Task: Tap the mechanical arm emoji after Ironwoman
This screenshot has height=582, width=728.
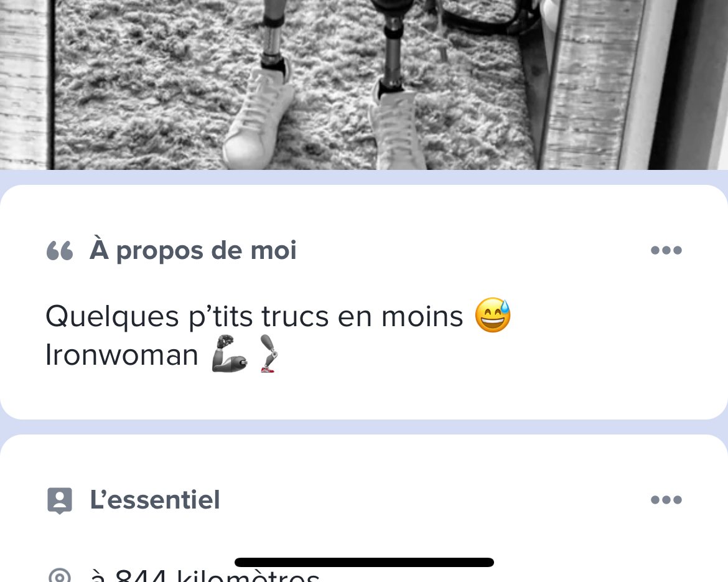Action: click(x=230, y=354)
